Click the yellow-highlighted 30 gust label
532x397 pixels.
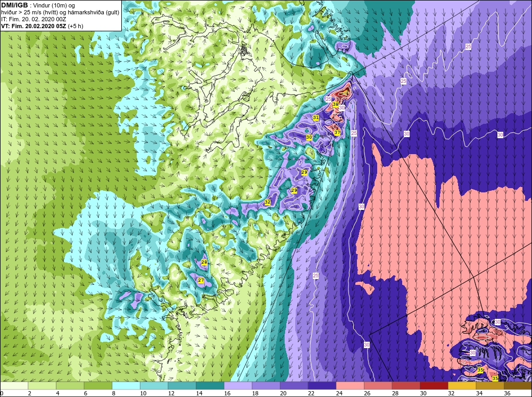pyautogui.click(x=309, y=137)
